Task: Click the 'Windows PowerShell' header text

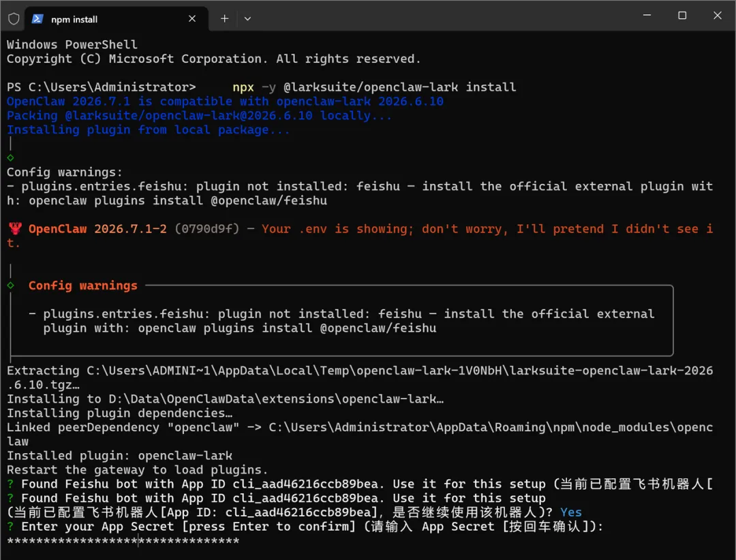Action: click(x=72, y=44)
